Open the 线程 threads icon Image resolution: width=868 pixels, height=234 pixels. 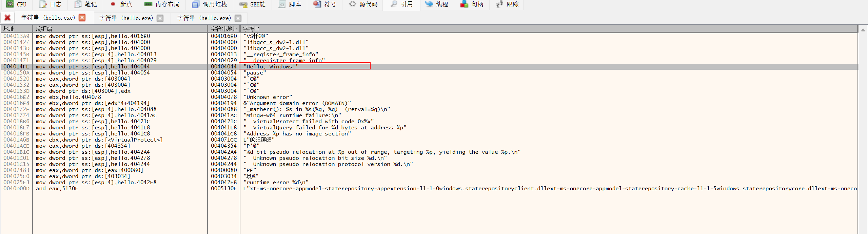429,4
